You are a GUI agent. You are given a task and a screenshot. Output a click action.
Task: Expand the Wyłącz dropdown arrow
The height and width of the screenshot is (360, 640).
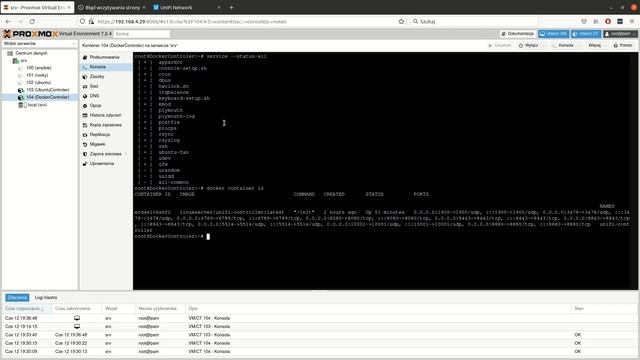[544, 45]
